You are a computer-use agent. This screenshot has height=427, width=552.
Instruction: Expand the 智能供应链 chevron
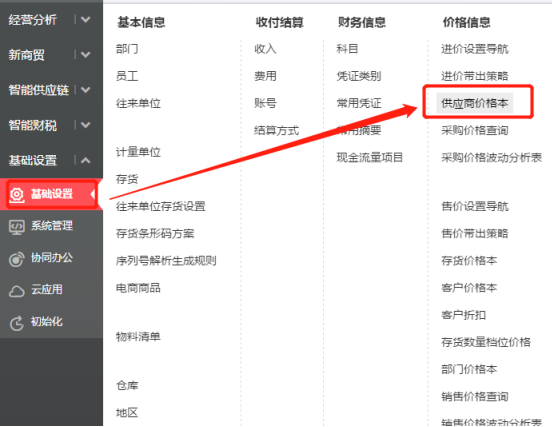point(86,90)
